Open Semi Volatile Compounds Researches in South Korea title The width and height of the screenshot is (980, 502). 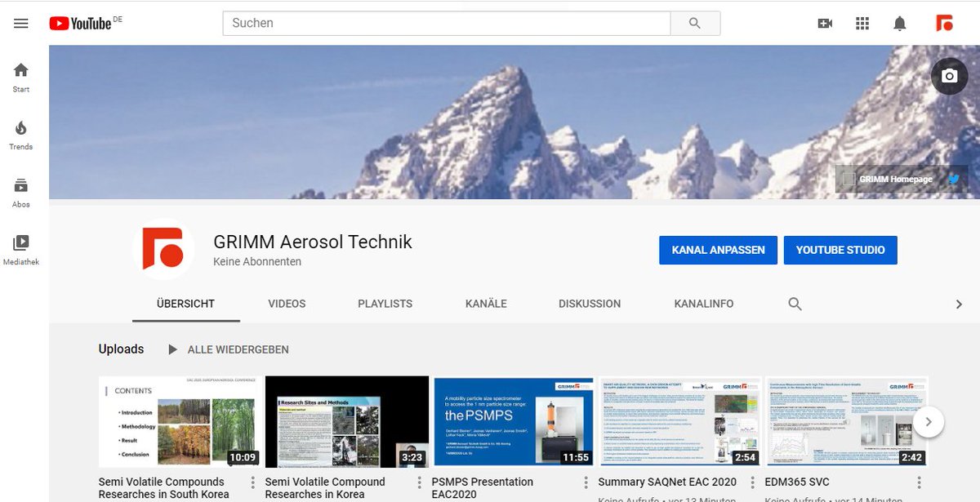(163, 488)
